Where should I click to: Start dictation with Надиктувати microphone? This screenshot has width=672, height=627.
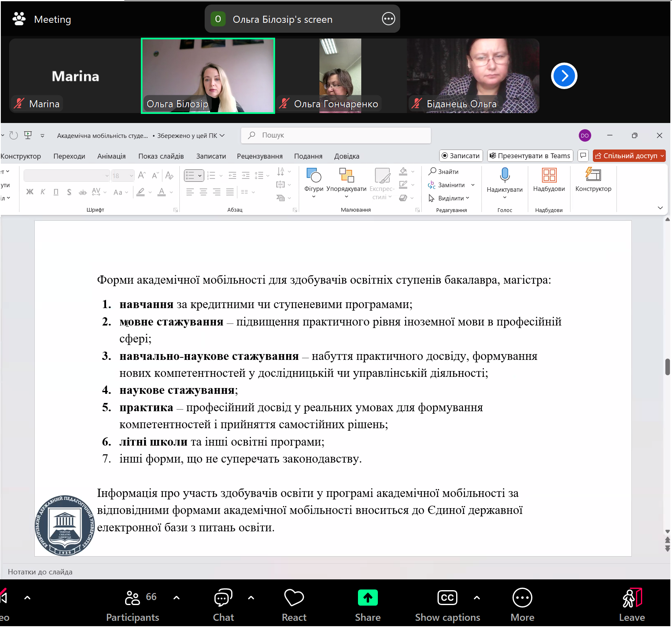click(504, 176)
